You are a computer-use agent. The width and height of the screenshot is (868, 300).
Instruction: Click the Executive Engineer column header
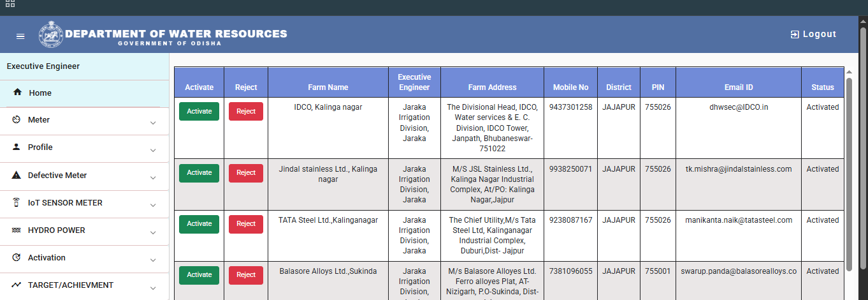point(414,82)
